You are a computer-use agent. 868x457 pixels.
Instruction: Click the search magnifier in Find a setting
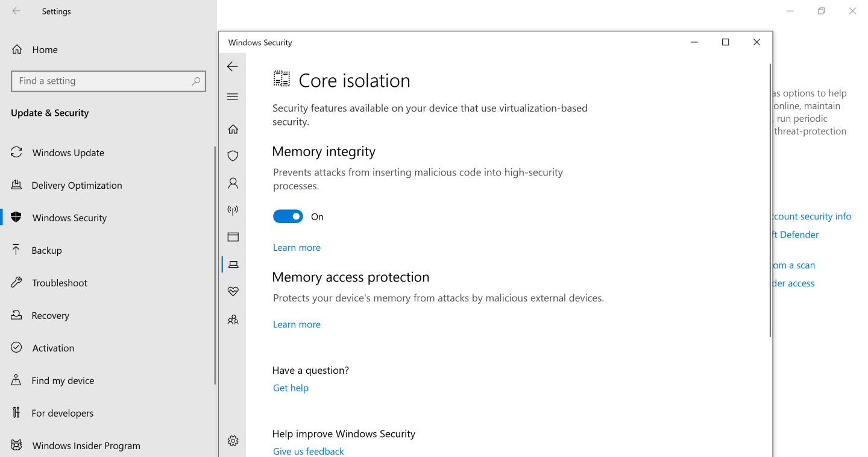tap(196, 81)
